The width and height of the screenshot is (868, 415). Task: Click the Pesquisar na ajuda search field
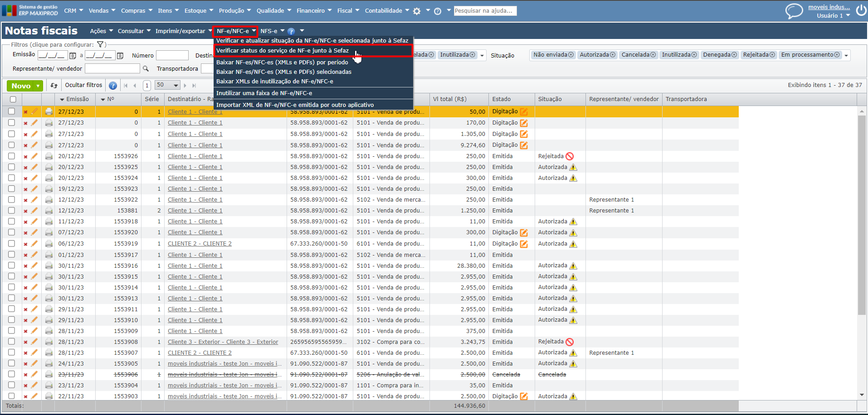click(485, 11)
